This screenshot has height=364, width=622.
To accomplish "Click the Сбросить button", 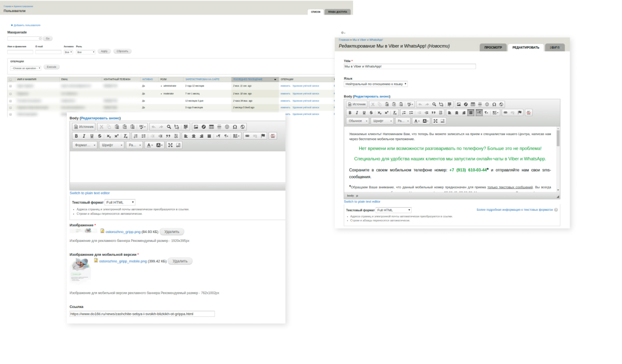I will [122, 51].
